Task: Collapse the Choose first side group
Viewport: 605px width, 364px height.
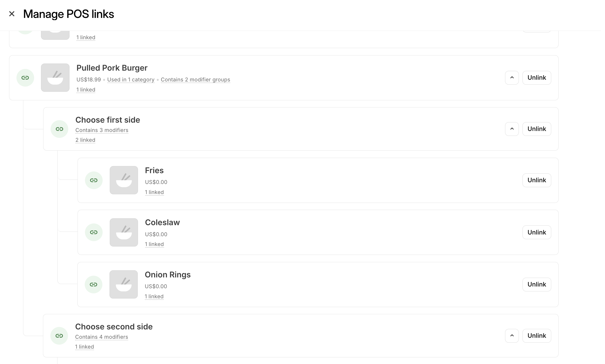Action: click(512, 129)
